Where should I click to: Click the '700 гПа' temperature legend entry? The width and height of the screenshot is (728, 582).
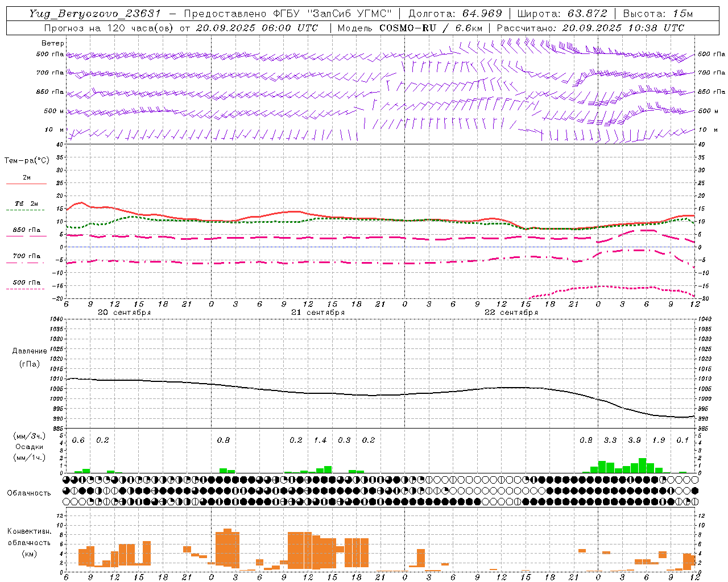click(x=26, y=256)
